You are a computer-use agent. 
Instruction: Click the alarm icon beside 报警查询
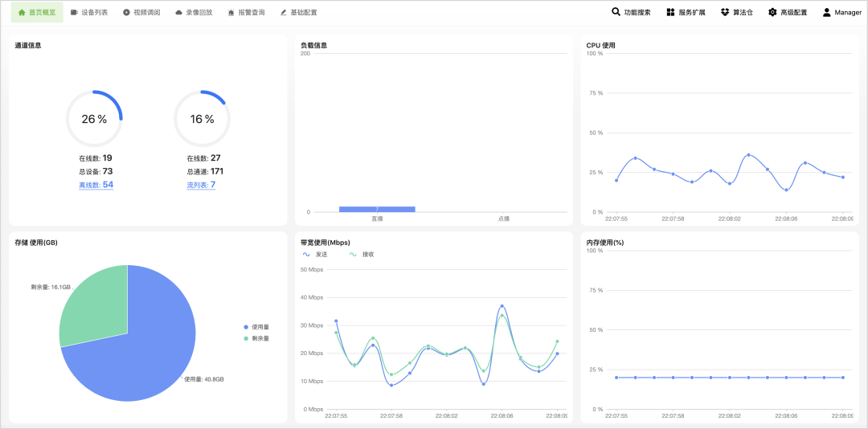pyautogui.click(x=231, y=12)
